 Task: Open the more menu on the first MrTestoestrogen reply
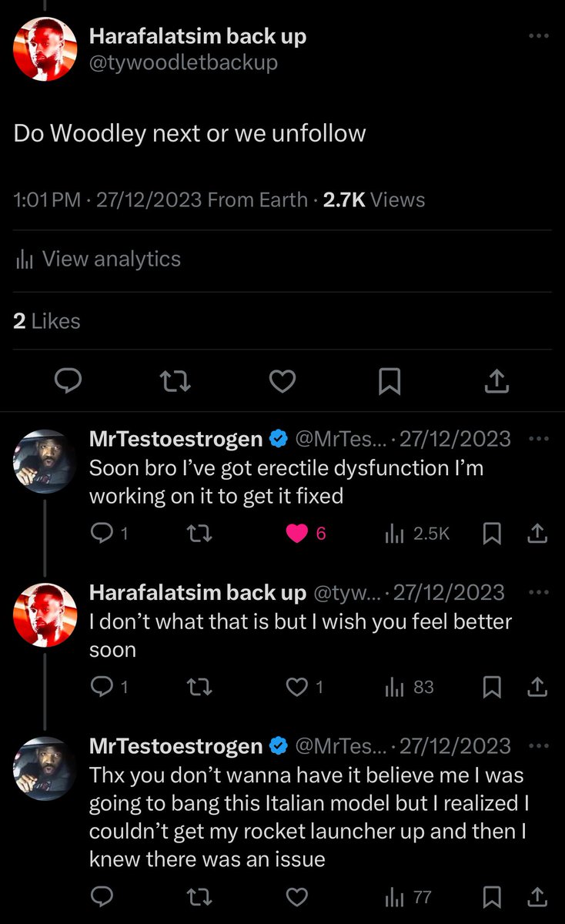click(x=540, y=439)
